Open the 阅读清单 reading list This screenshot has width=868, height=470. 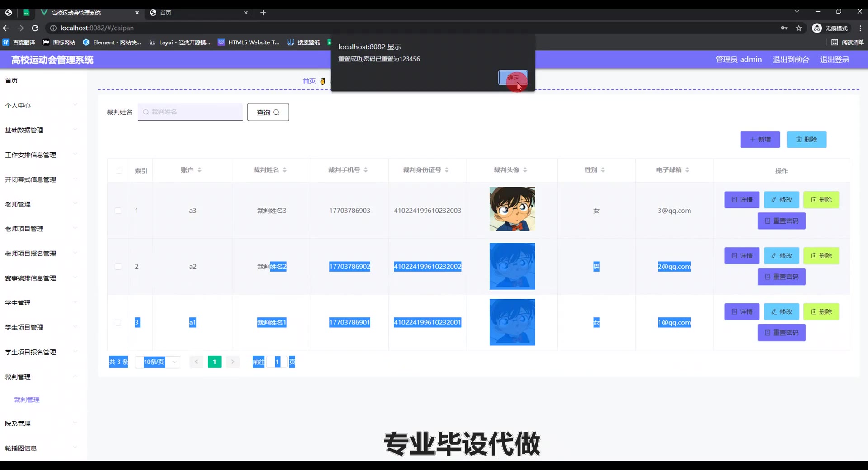[848, 42]
